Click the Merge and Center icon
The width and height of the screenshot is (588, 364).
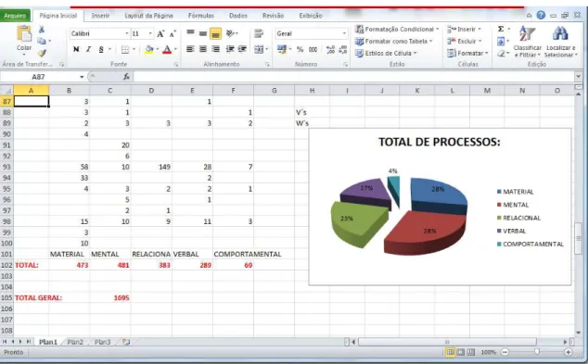(x=259, y=49)
